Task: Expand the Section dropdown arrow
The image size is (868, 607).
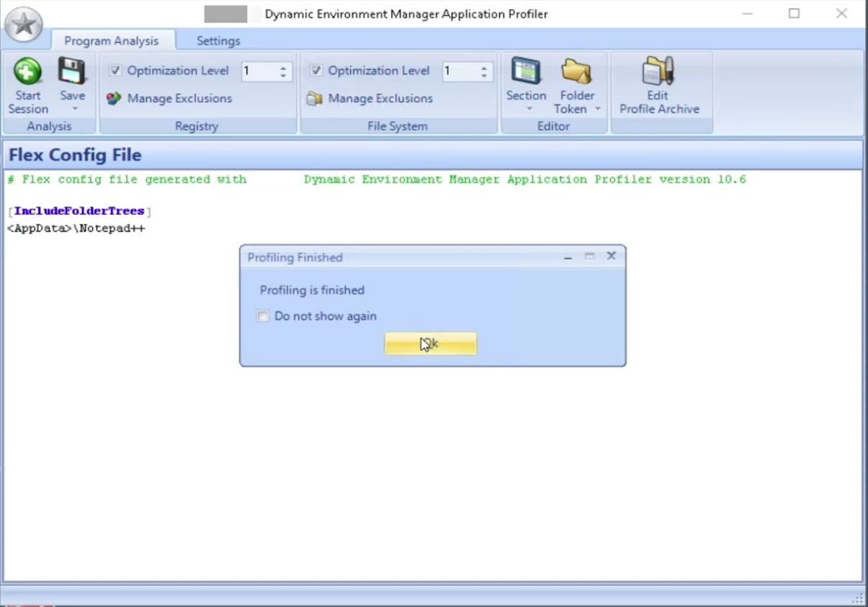Action: click(531, 109)
